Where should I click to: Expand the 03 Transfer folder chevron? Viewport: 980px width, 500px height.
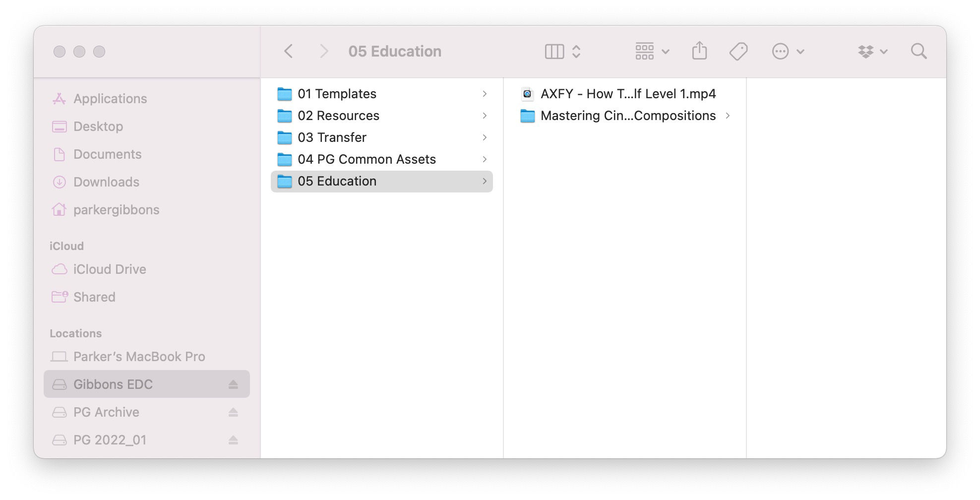coord(485,137)
